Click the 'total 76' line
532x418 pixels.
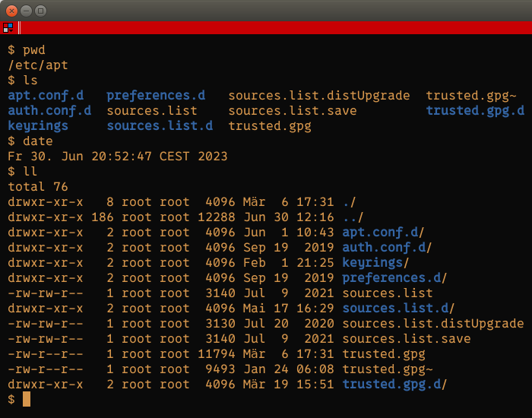(x=38, y=187)
